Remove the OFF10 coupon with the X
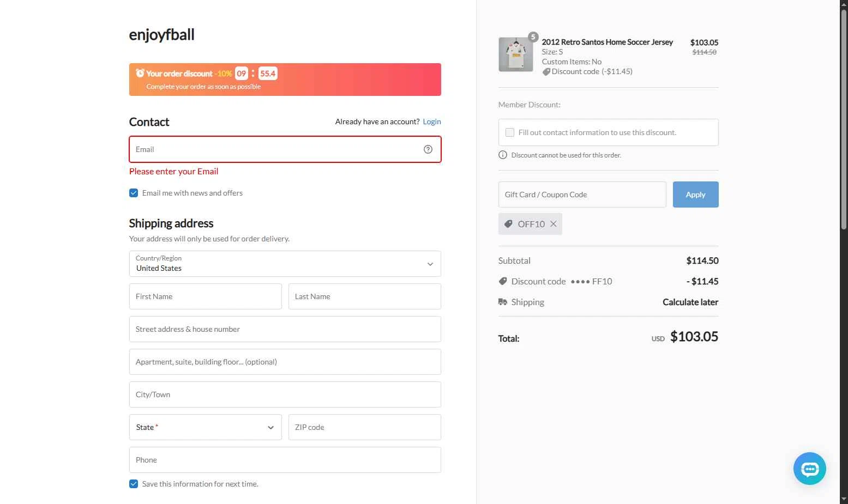 (x=553, y=224)
